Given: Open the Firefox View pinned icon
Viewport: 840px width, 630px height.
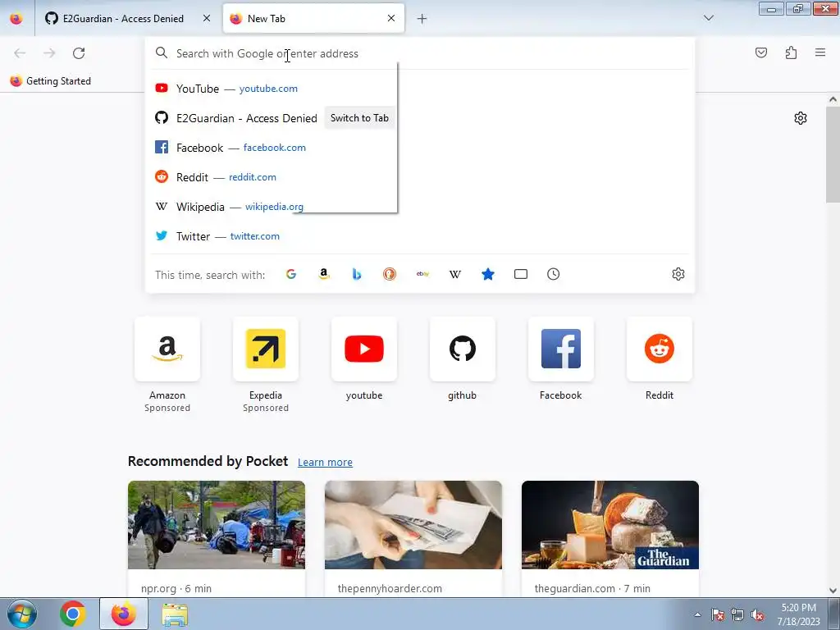Looking at the screenshot, I should (16, 19).
